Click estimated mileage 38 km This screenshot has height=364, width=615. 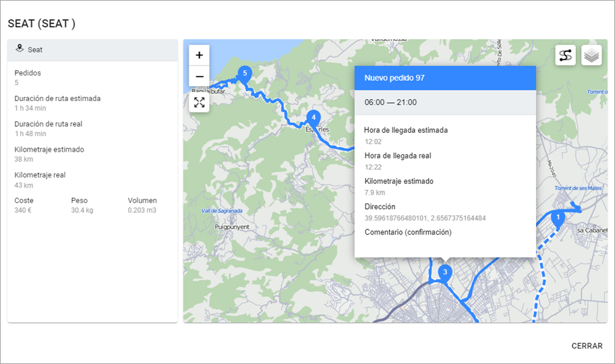(24, 159)
